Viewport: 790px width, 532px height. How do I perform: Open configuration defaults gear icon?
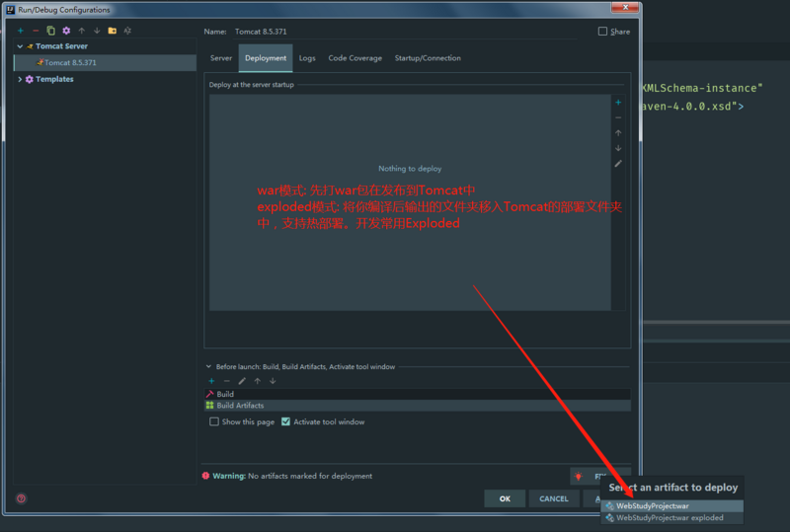[x=66, y=31]
